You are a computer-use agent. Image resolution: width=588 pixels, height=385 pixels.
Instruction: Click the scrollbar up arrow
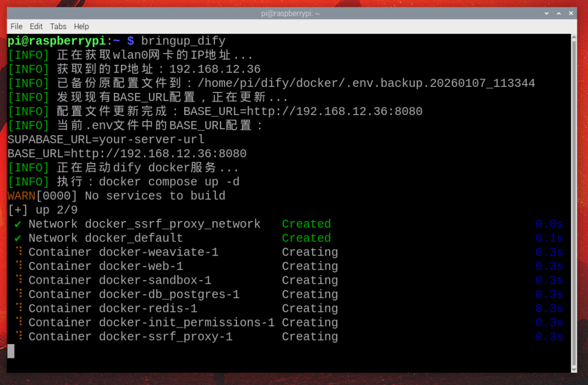click(x=574, y=37)
